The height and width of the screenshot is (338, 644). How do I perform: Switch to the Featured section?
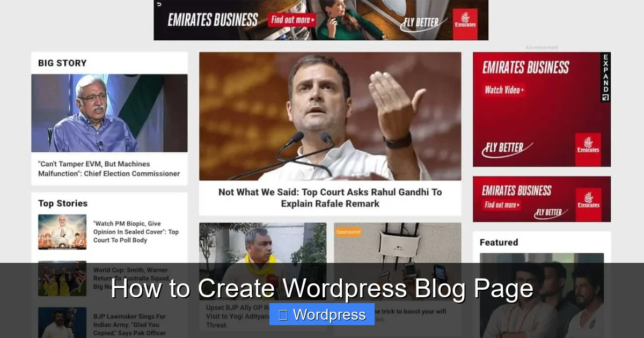498,242
